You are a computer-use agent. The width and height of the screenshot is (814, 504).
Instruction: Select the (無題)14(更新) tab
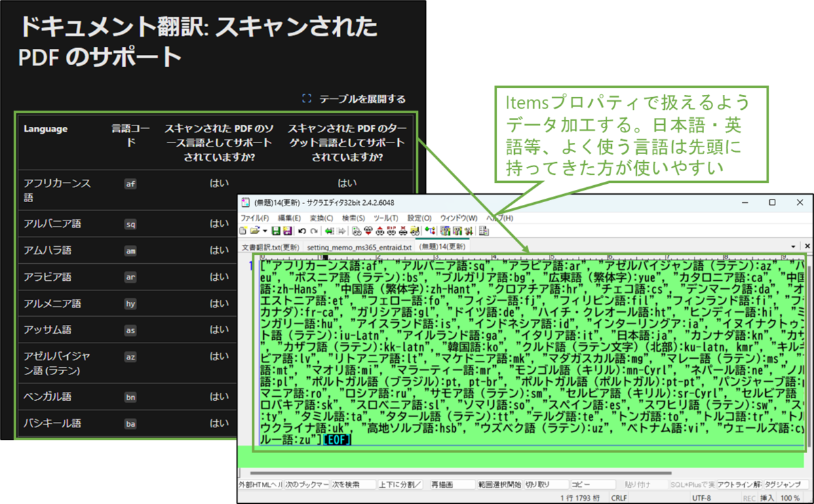442,247
